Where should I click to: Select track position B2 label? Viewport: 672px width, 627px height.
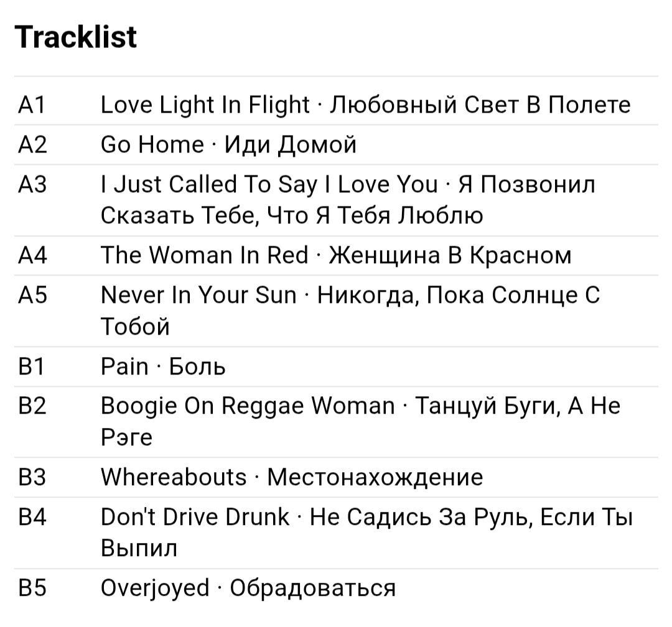click(32, 406)
